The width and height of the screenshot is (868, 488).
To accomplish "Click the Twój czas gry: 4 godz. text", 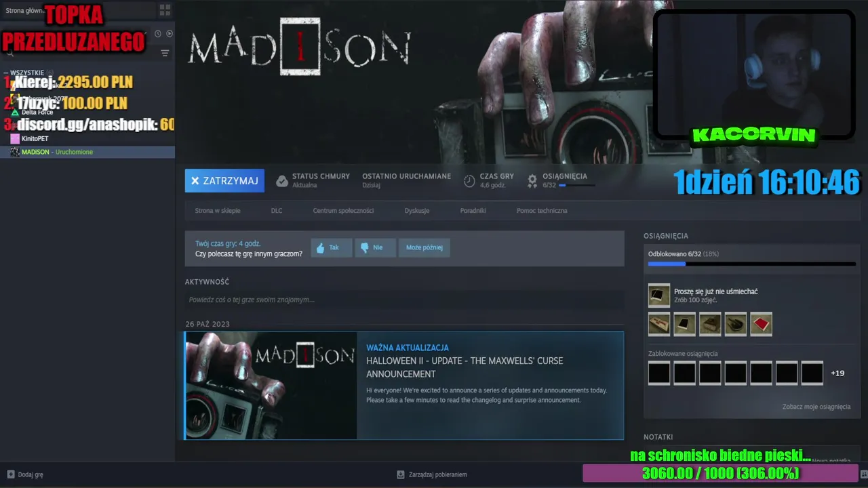I will click(x=228, y=243).
